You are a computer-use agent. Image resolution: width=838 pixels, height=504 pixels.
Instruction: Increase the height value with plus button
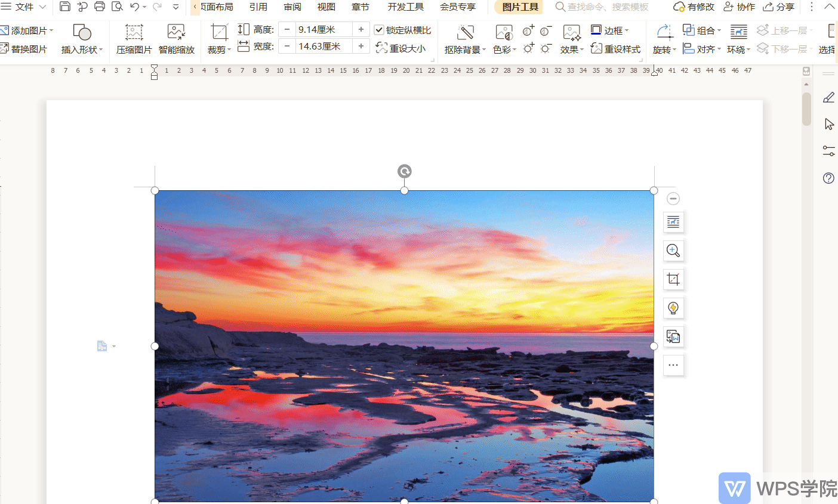point(361,29)
